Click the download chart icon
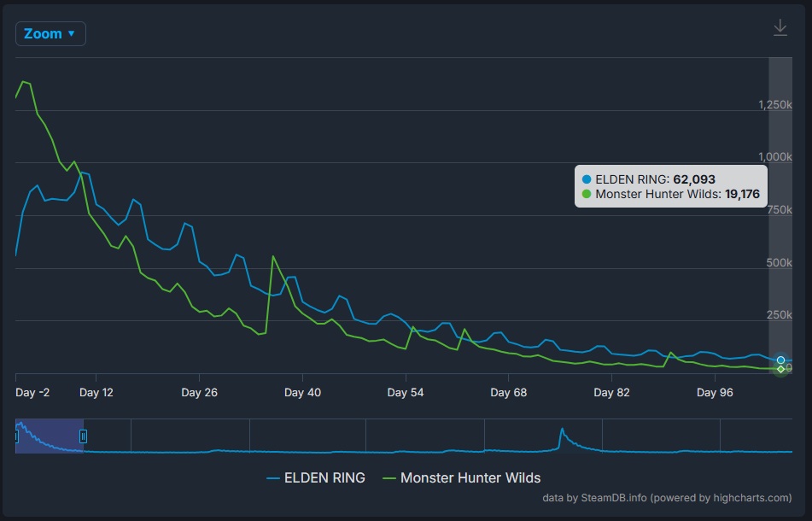This screenshot has width=812, height=521. click(780, 27)
